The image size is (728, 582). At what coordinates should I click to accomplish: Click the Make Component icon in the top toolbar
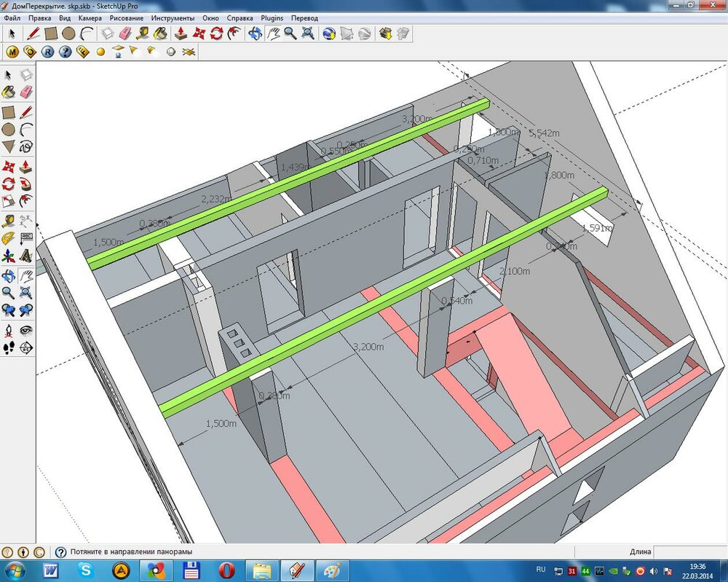point(107,34)
